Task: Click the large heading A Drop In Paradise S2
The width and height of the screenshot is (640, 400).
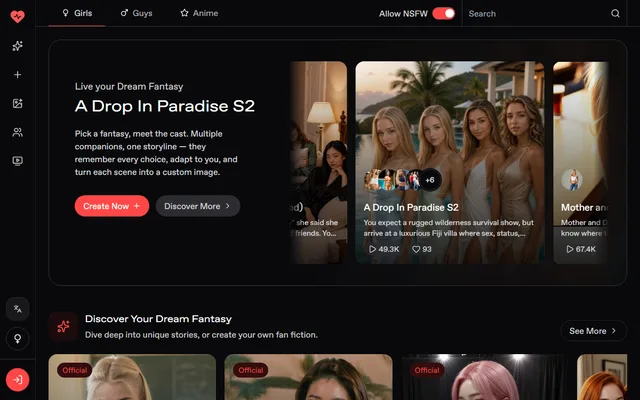Action: (165, 106)
